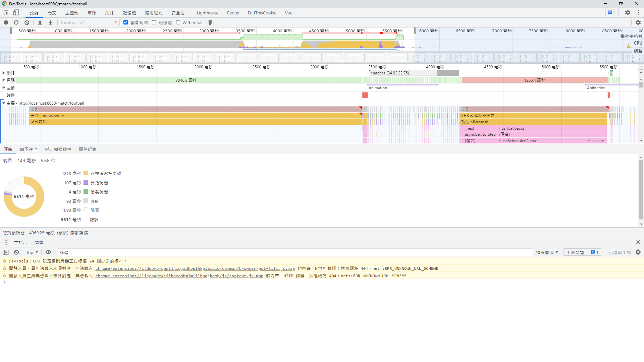Select the inspect element picker icon
This screenshot has height=362, width=644.
click(x=6, y=13)
